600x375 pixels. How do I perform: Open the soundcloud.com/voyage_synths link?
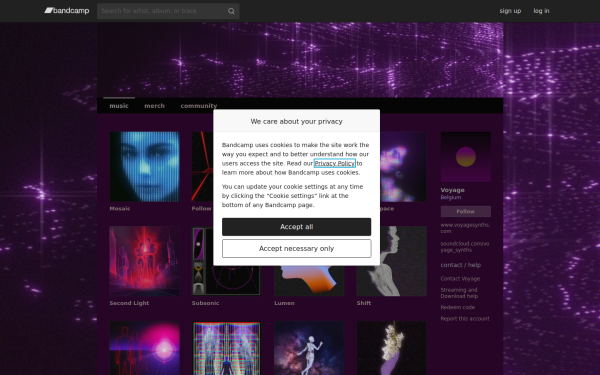coord(465,247)
